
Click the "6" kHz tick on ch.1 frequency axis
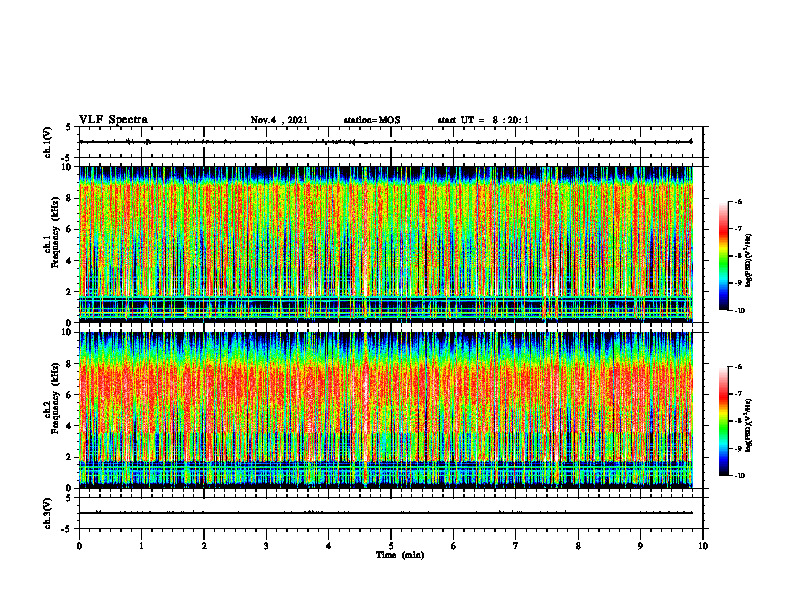[70, 229]
